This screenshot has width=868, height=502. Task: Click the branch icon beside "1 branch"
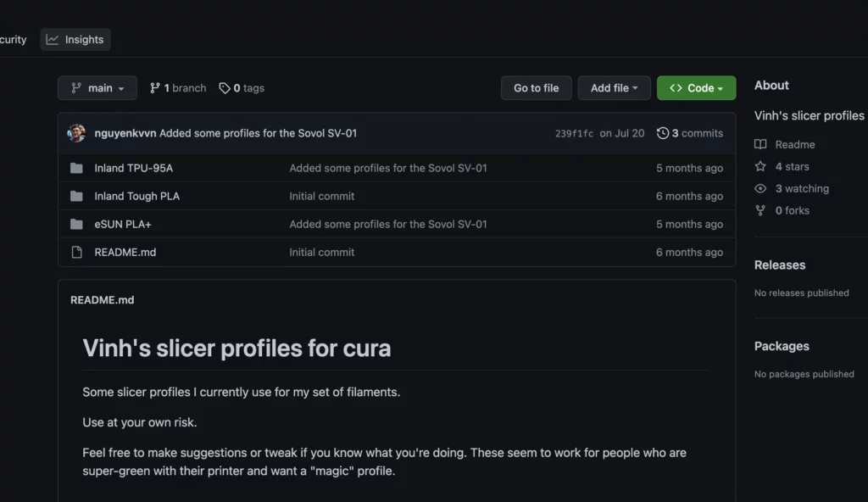[x=156, y=87]
